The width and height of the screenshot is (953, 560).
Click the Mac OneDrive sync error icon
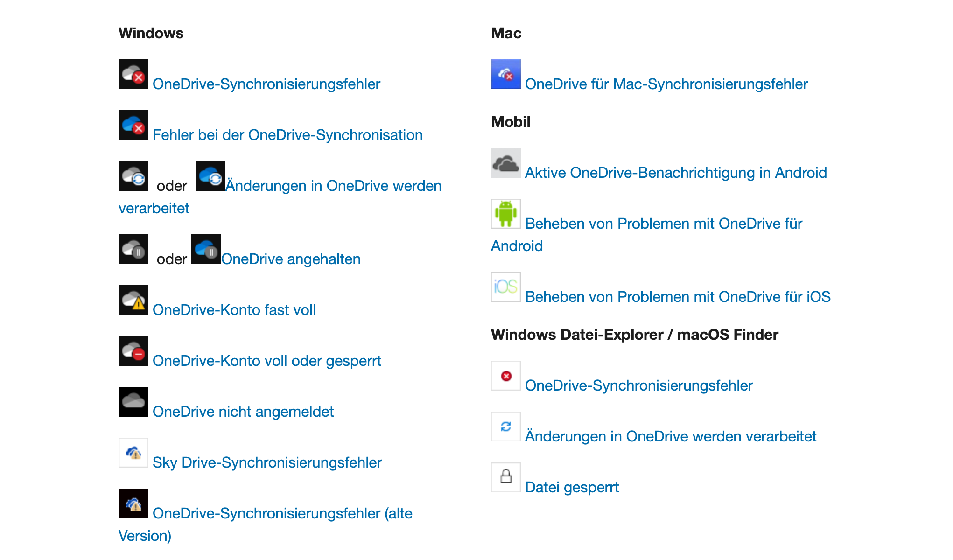pyautogui.click(x=506, y=74)
